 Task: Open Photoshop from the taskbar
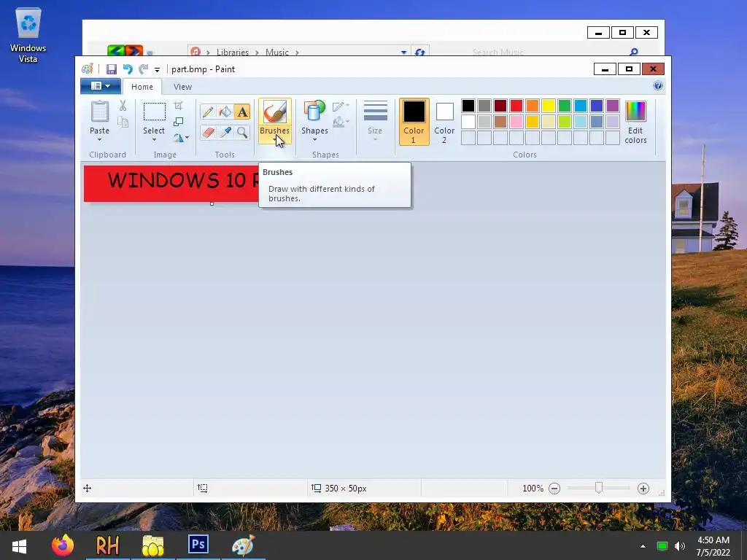click(x=198, y=544)
